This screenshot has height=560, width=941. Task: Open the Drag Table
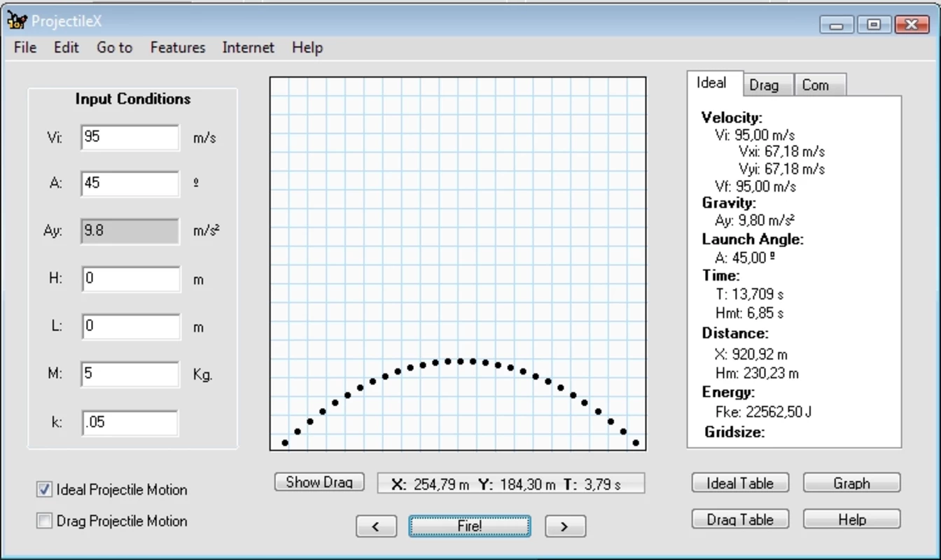tap(740, 519)
